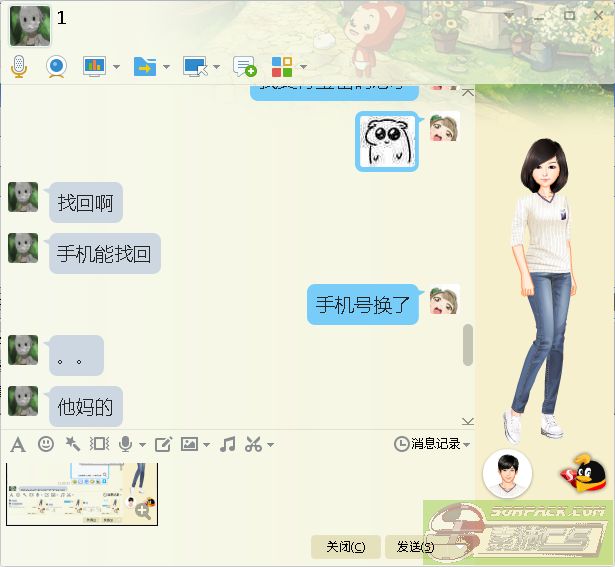The height and width of the screenshot is (567, 615).
Task: Expand the 消息记录 dropdown arrow
Action: tap(466, 445)
